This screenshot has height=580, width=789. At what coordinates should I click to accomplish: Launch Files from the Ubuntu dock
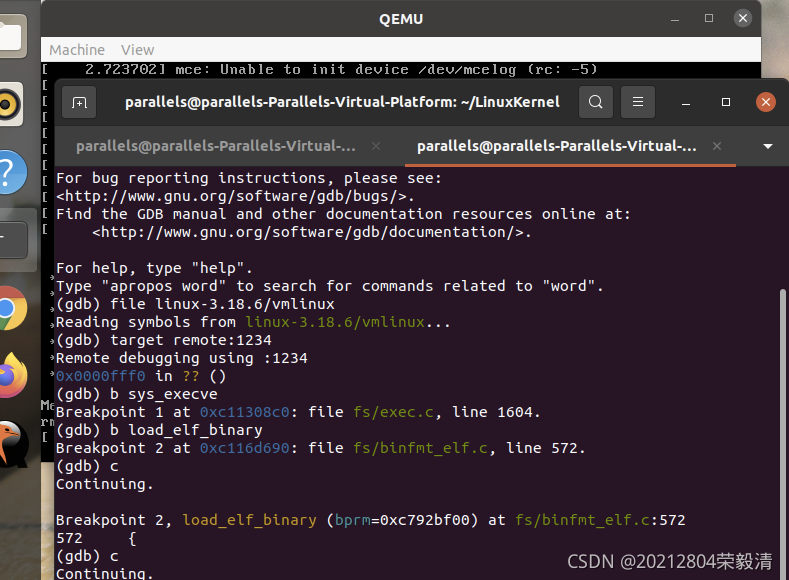(12, 36)
